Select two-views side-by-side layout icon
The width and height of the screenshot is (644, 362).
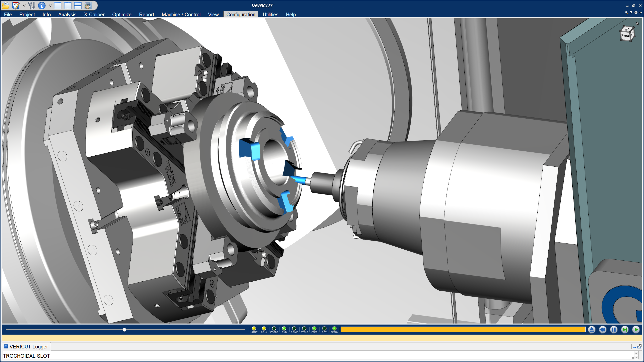(x=68, y=5)
